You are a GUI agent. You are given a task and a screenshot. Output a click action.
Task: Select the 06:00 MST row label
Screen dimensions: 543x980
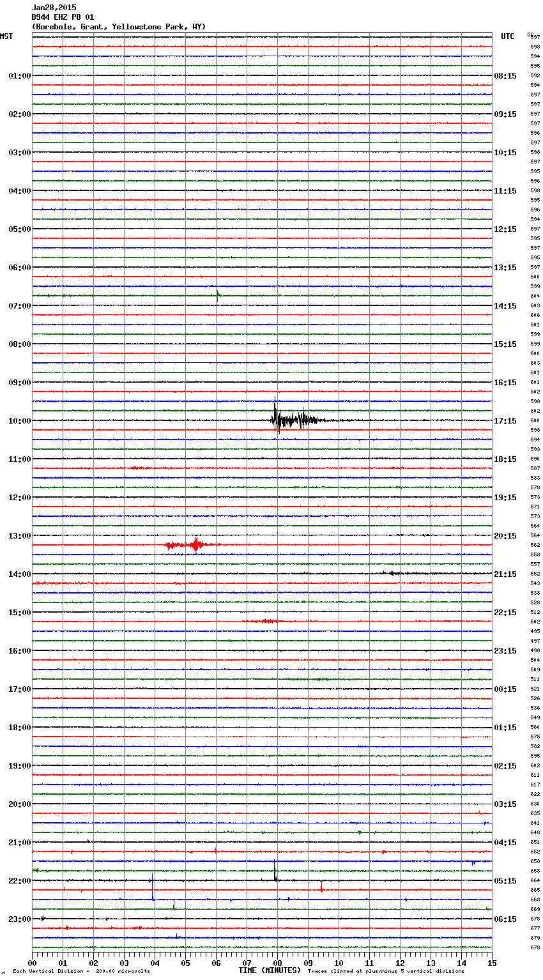20,268
